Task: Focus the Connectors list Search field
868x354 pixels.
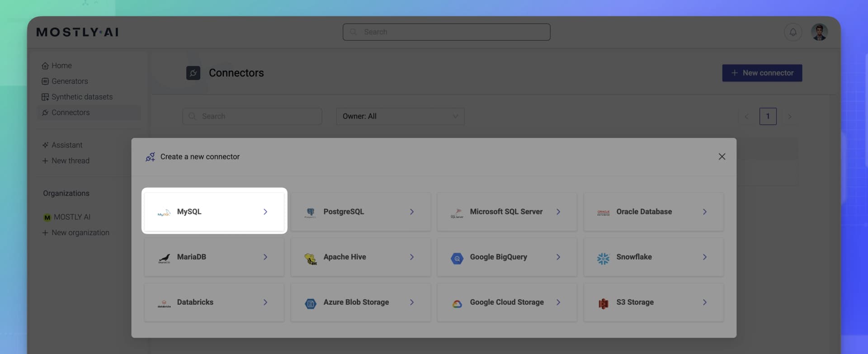Action: [252, 116]
